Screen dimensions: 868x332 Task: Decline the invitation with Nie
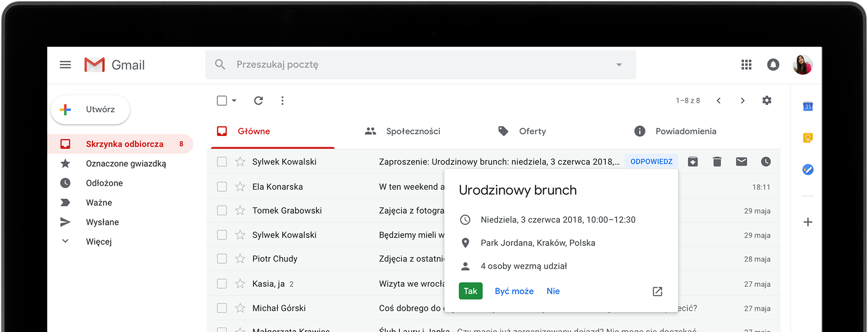pyautogui.click(x=553, y=291)
